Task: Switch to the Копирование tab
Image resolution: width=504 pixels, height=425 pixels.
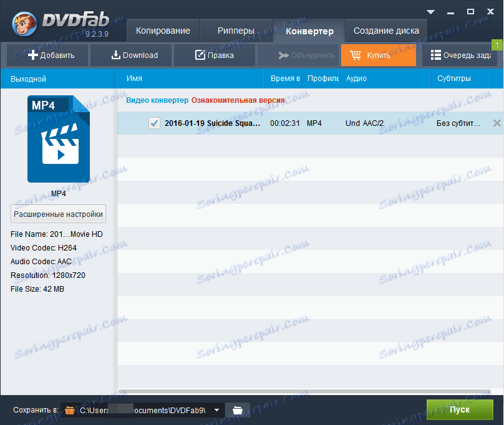Action: pos(163,31)
